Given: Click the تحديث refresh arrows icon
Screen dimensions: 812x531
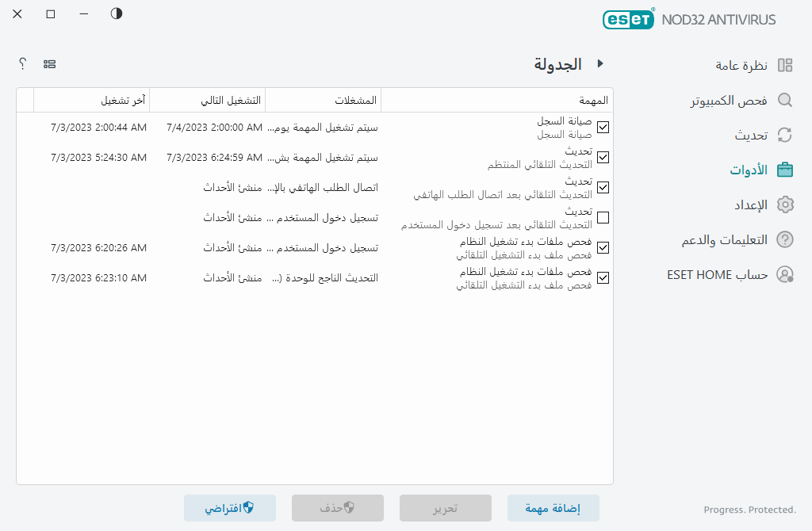Looking at the screenshot, I should click(x=785, y=135).
